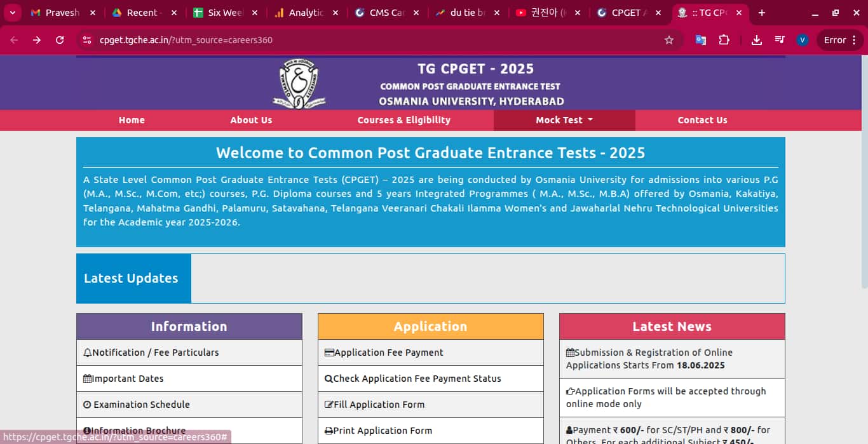Click the credit card icon beside Application Fee Payment
The image size is (868, 444).
(x=329, y=353)
